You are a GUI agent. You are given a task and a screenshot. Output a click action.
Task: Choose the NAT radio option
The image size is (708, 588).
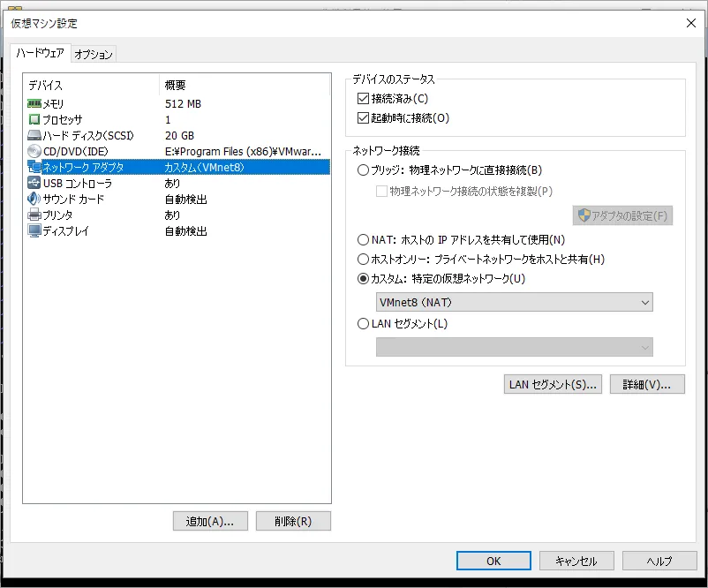tap(363, 240)
